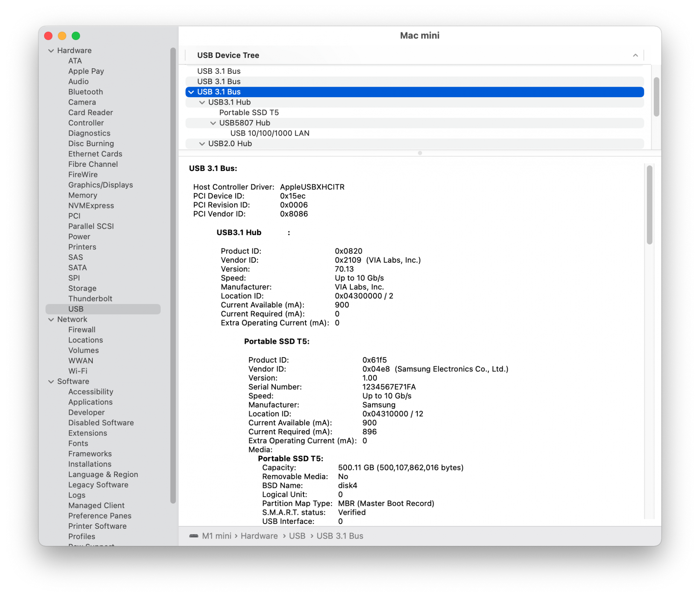The image size is (700, 597).
Task: Collapse the USB3.1 Hub tree node
Action: (202, 102)
